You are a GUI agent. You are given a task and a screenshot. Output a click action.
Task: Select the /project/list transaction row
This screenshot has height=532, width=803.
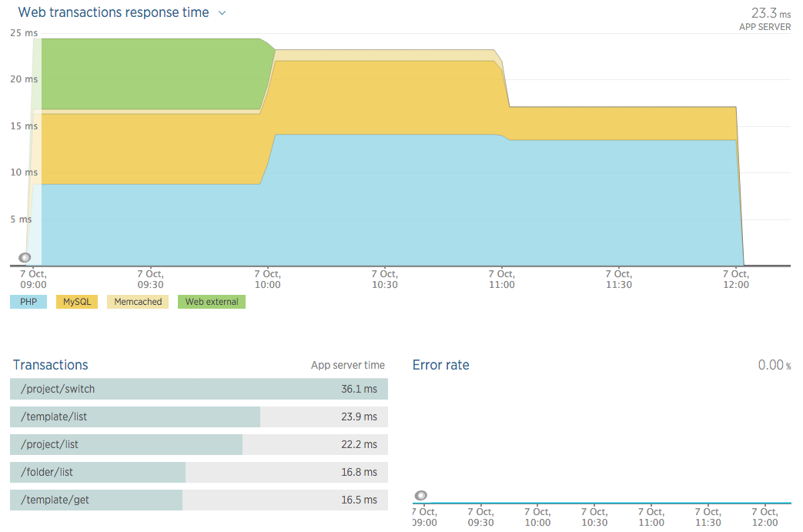(198, 444)
